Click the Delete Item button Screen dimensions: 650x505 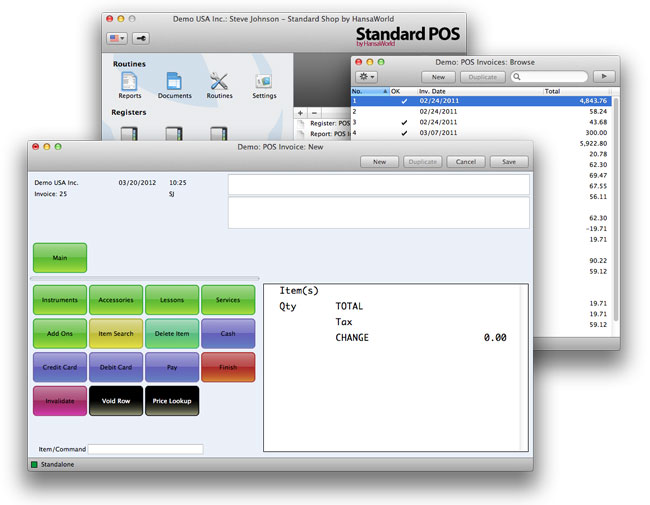(x=172, y=333)
